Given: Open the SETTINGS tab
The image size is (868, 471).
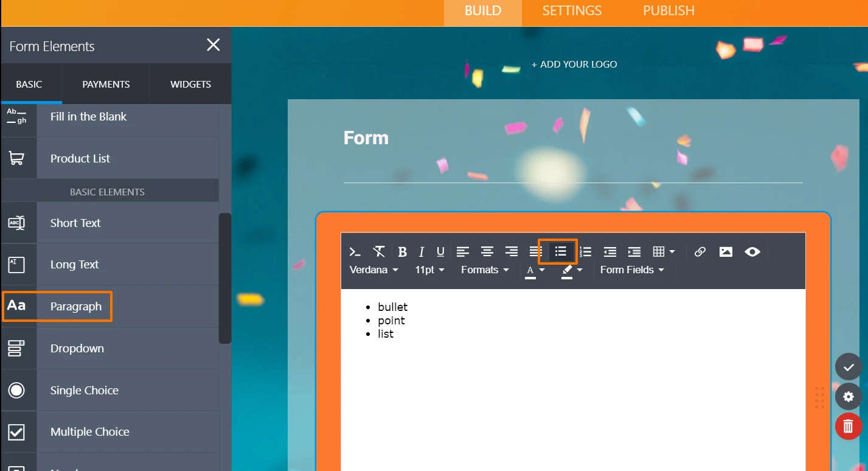Looking at the screenshot, I should pos(572,11).
